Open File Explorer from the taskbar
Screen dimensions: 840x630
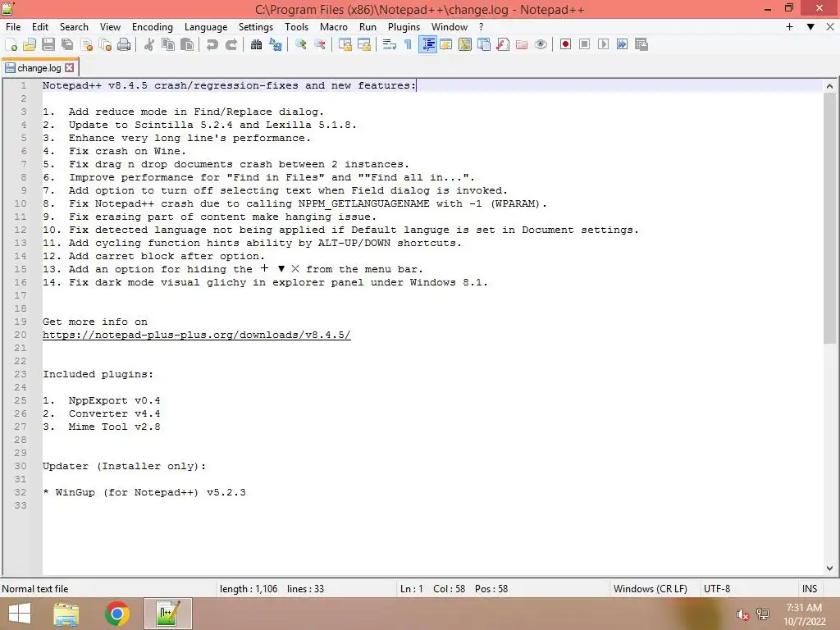point(66,614)
